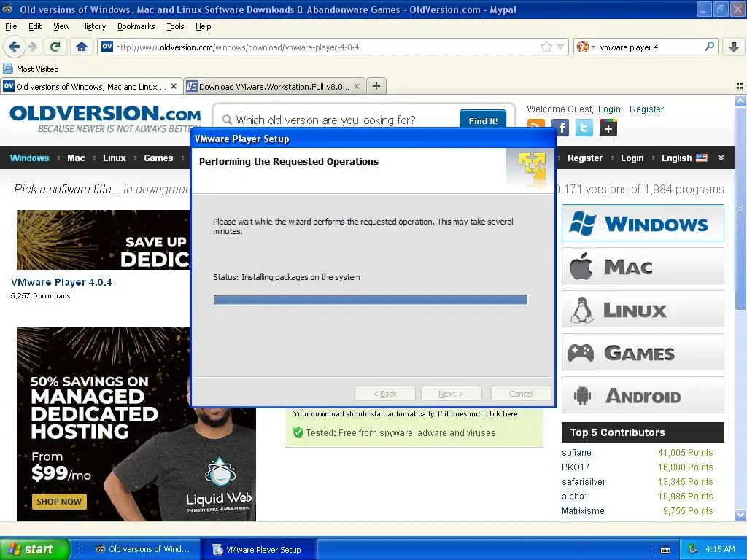Click contributor sofiane in Top 5 list
Image resolution: width=747 pixels, height=560 pixels.
click(x=576, y=452)
